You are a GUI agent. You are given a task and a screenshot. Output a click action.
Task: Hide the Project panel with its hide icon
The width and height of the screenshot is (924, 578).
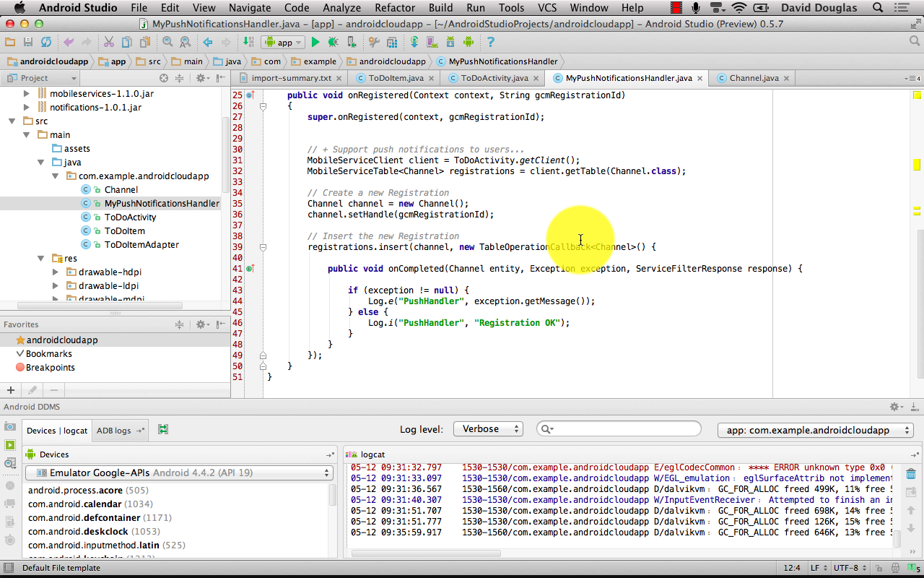[x=221, y=78]
